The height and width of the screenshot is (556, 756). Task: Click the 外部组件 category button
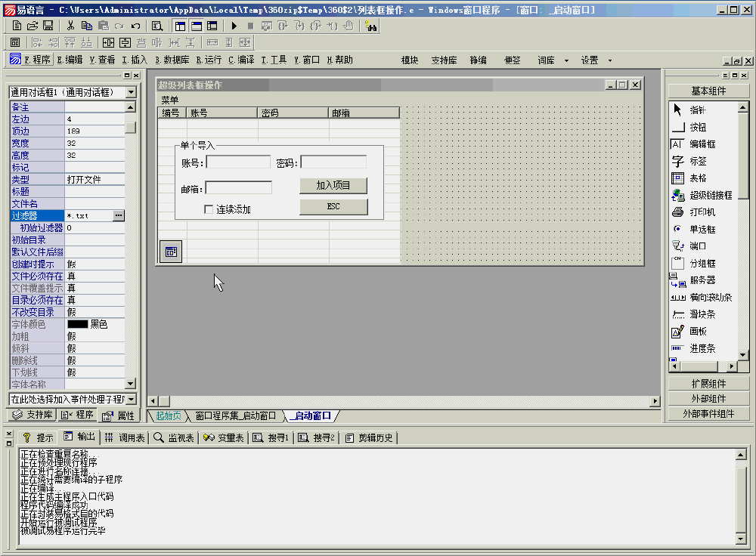click(708, 398)
